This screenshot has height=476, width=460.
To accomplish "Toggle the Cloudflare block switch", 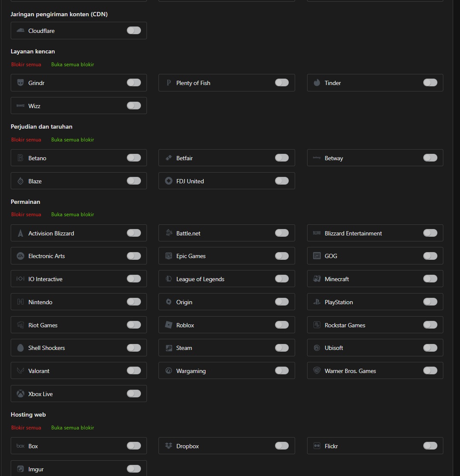I will click(134, 30).
